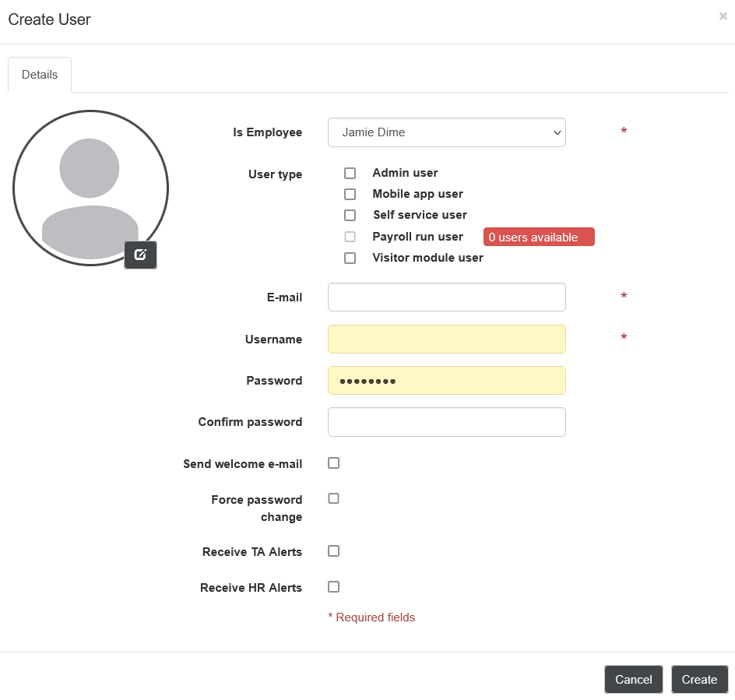Screen dimensions: 735x700
Task: Check the Visitor module user box
Action: coord(350,258)
